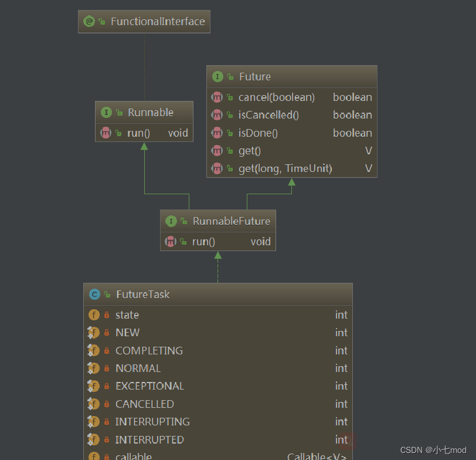Click the static field icon for NEW

coord(93,333)
